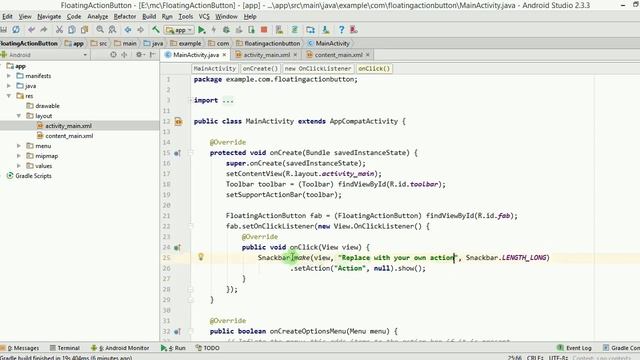Open project panel settings gear
Image resolution: width=640 pixels, height=360 pixels.
(139, 55)
